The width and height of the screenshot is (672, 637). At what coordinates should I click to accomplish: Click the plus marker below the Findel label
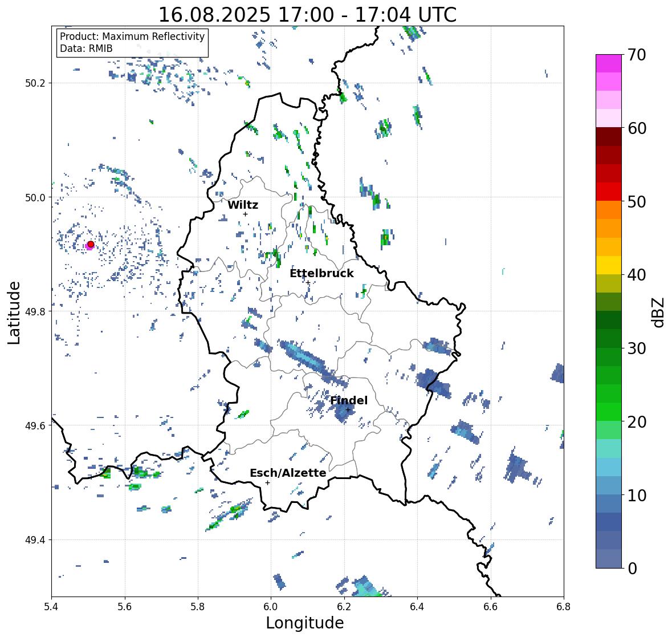pyautogui.click(x=348, y=410)
